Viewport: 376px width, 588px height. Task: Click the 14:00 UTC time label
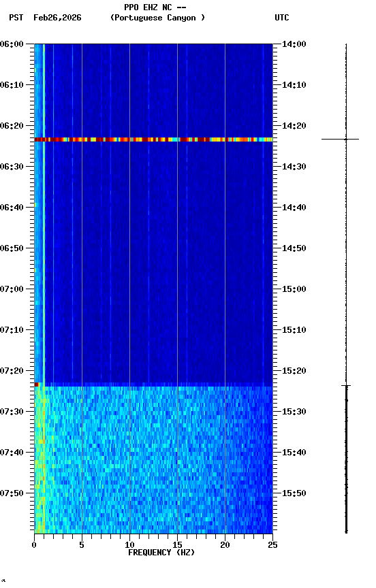tap(294, 44)
